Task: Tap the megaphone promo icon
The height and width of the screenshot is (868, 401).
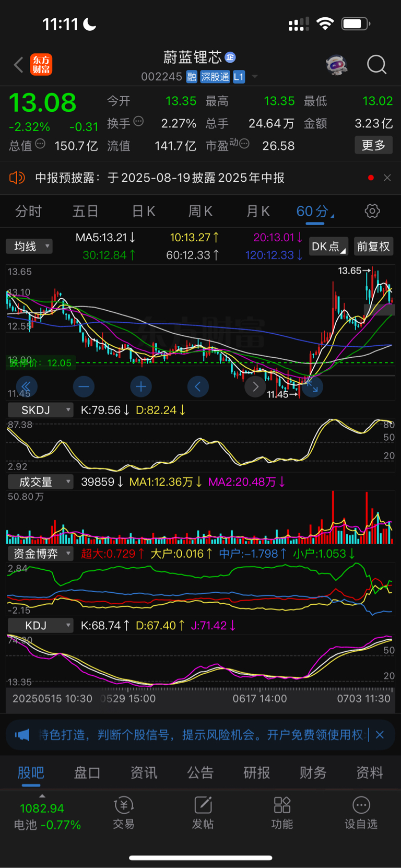Action: tap(22, 735)
